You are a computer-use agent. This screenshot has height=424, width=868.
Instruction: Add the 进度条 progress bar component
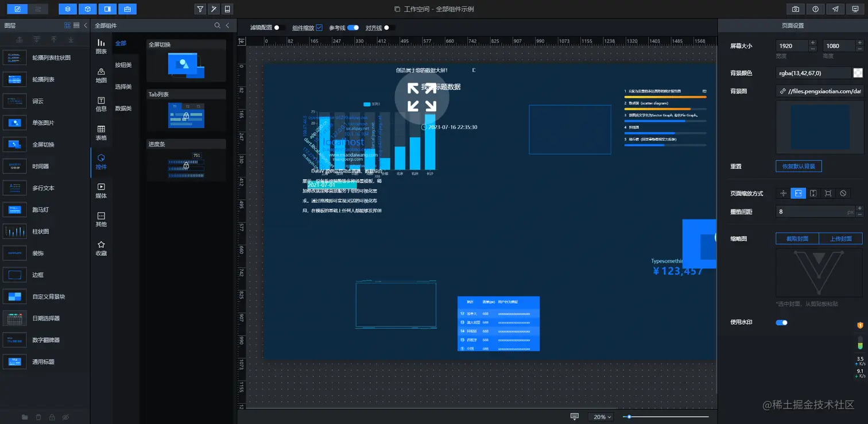click(186, 165)
